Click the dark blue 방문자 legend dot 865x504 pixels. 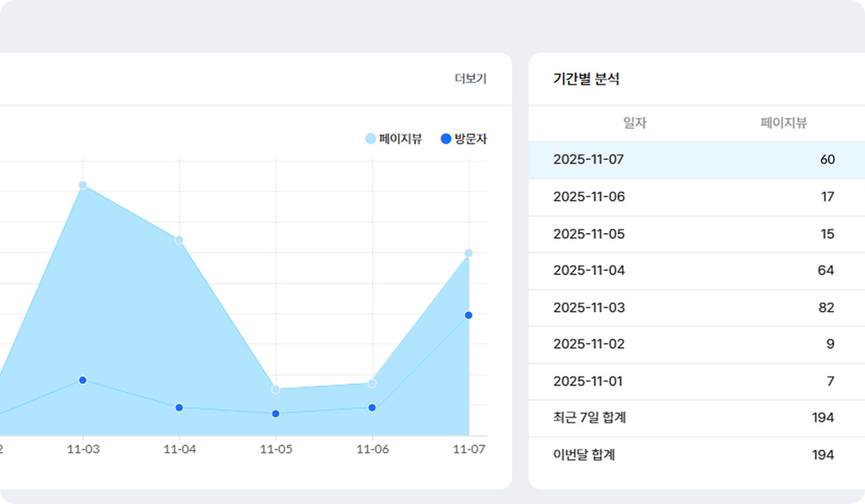coord(445,139)
